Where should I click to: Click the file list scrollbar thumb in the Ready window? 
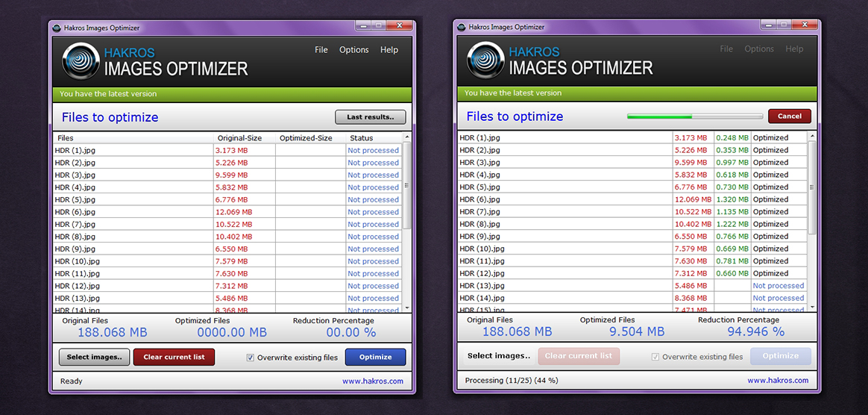[x=407, y=186]
